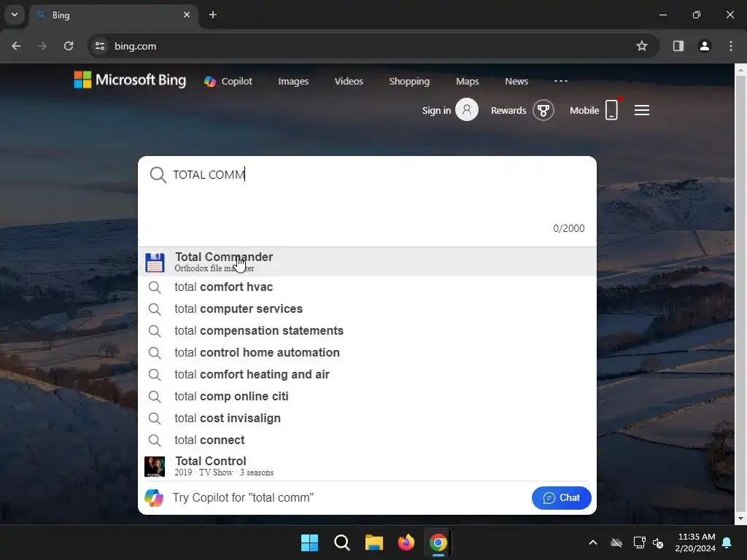Select suggestion total compensation statements
The width and height of the screenshot is (747, 560).
click(x=367, y=331)
